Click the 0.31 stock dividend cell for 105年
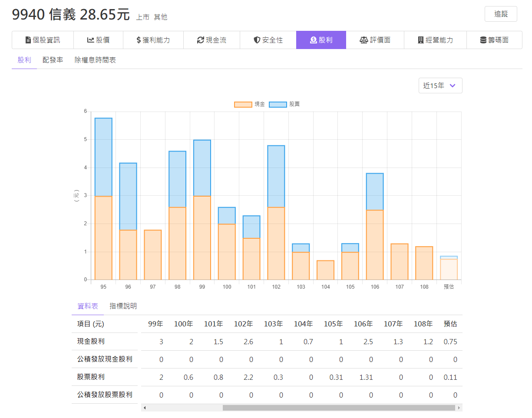532x418 pixels. 336,377
